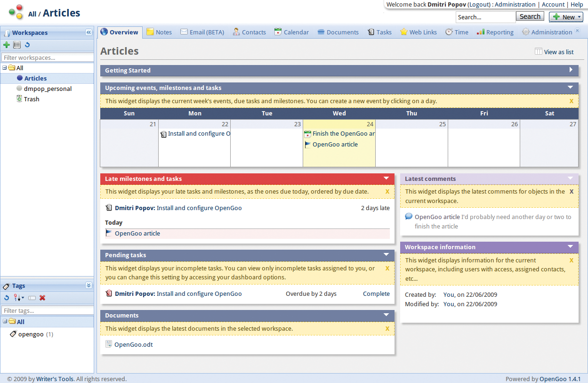Collapse the Workspace information widget
Image resolution: width=588 pixels, height=383 pixels.
[571, 246]
